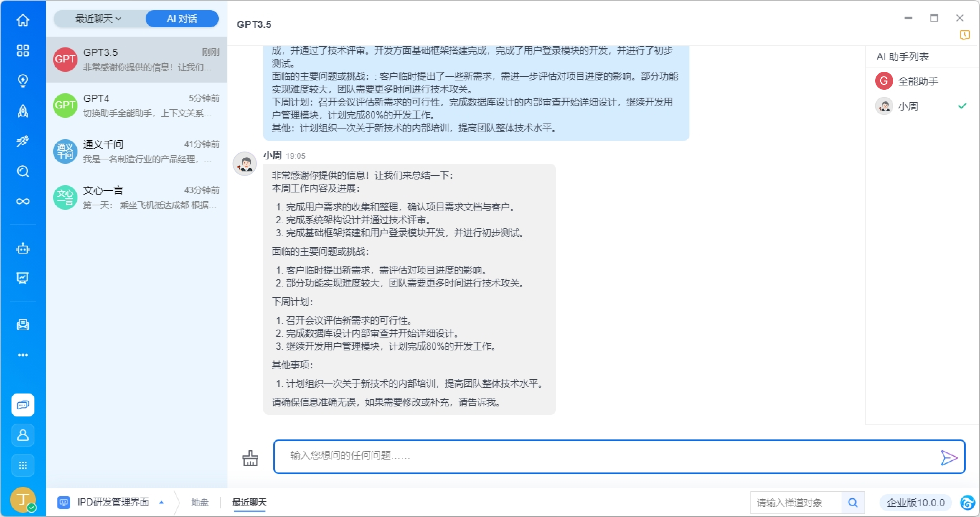Select the 最近聊天 bottom tab
The width and height of the screenshot is (980, 517).
tap(249, 502)
